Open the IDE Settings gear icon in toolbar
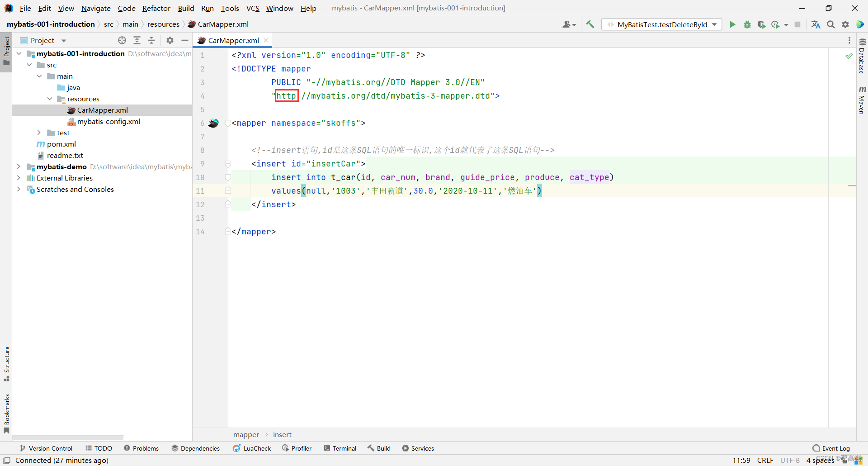The height and width of the screenshot is (466, 868). pyautogui.click(x=845, y=24)
